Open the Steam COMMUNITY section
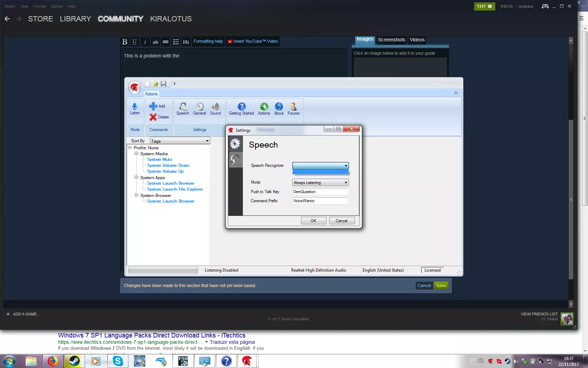The width and height of the screenshot is (588, 368). (x=120, y=19)
